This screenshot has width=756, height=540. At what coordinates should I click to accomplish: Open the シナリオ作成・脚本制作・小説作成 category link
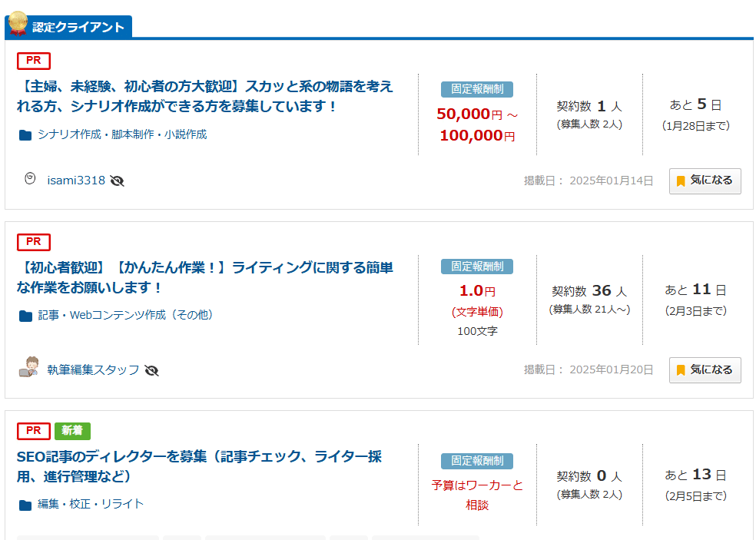coord(122,134)
